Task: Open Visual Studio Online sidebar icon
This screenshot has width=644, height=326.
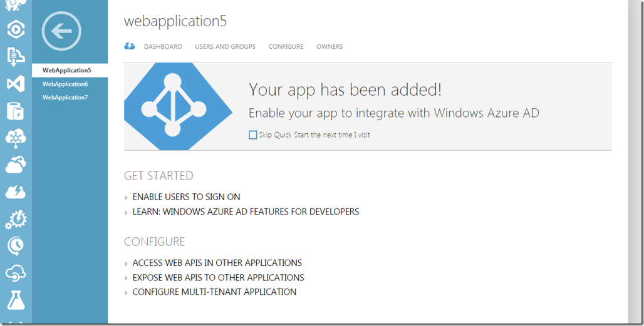Action: tap(16, 84)
